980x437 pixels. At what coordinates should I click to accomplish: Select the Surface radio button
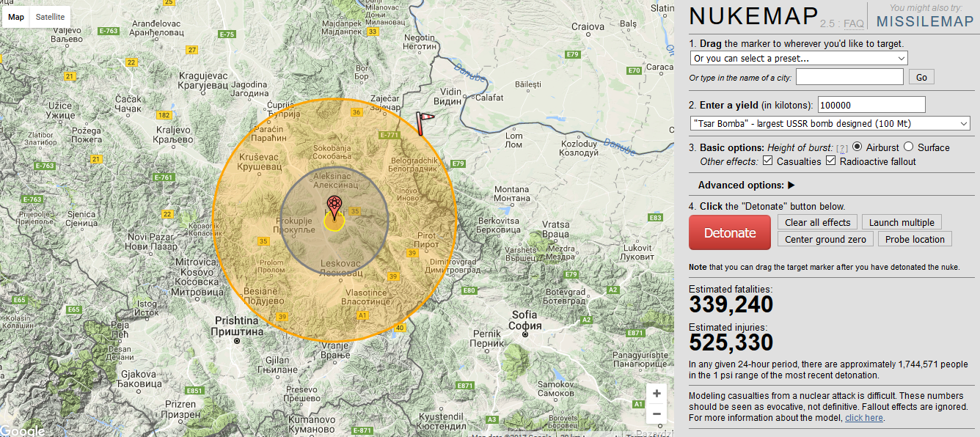point(908,147)
